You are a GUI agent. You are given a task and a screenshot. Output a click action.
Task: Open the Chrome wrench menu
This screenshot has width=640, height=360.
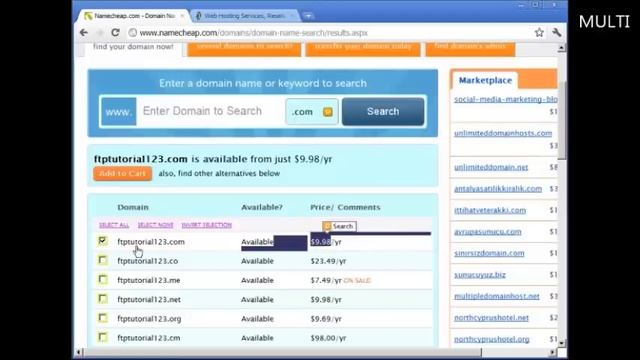pyautogui.click(x=557, y=33)
